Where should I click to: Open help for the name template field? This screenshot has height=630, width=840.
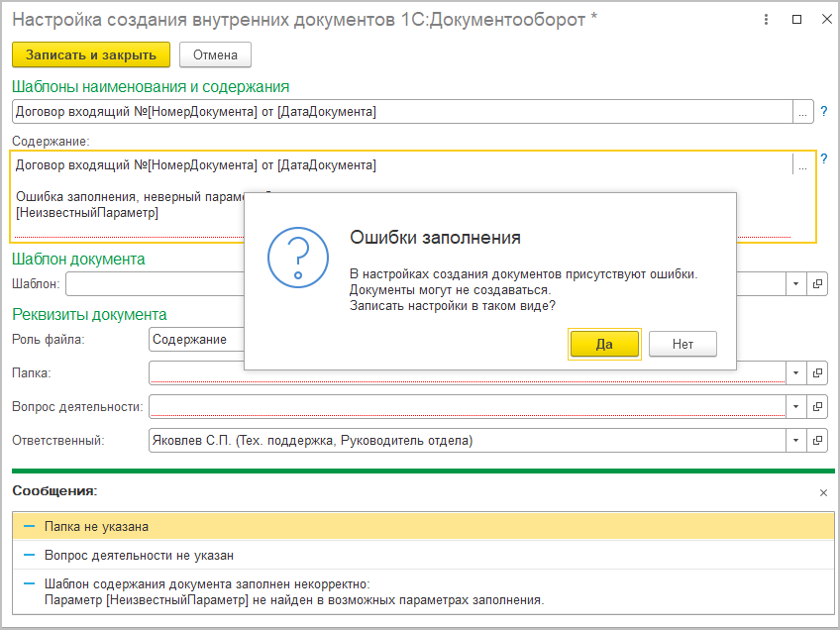click(824, 111)
